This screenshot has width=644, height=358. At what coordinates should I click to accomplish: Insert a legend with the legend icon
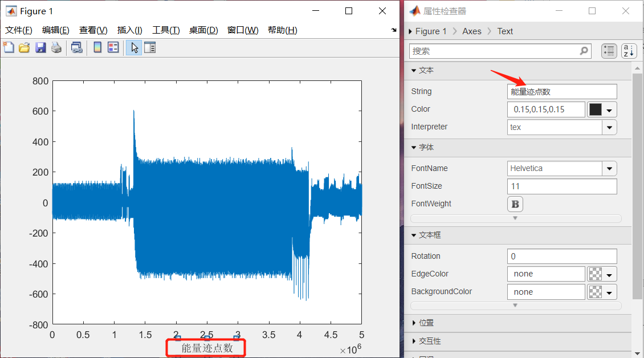click(x=112, y=47)
